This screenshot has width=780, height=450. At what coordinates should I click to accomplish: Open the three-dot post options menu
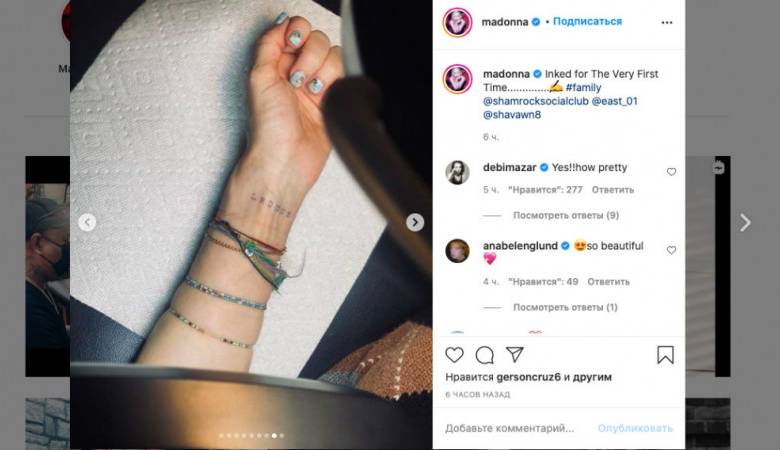(667, 22)
